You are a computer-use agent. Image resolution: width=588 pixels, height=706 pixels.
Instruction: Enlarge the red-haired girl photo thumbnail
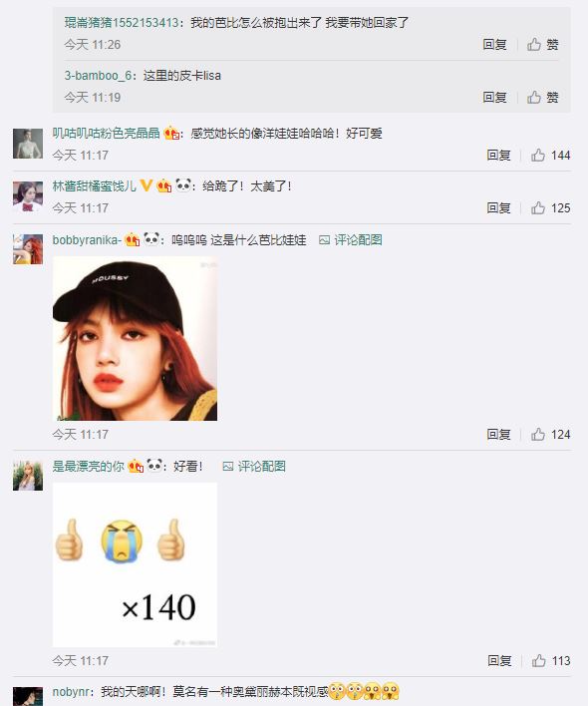click(x=135, y=339)
